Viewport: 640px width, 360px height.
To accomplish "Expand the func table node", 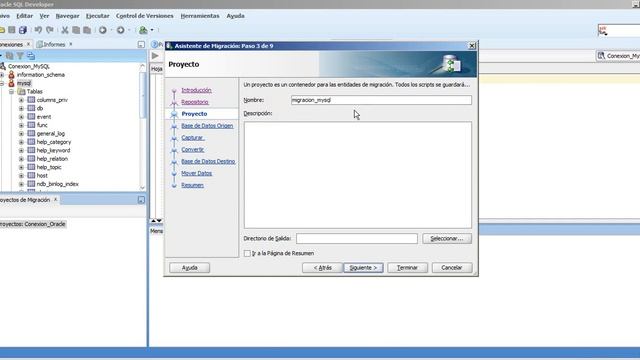I will coord(21,125).
